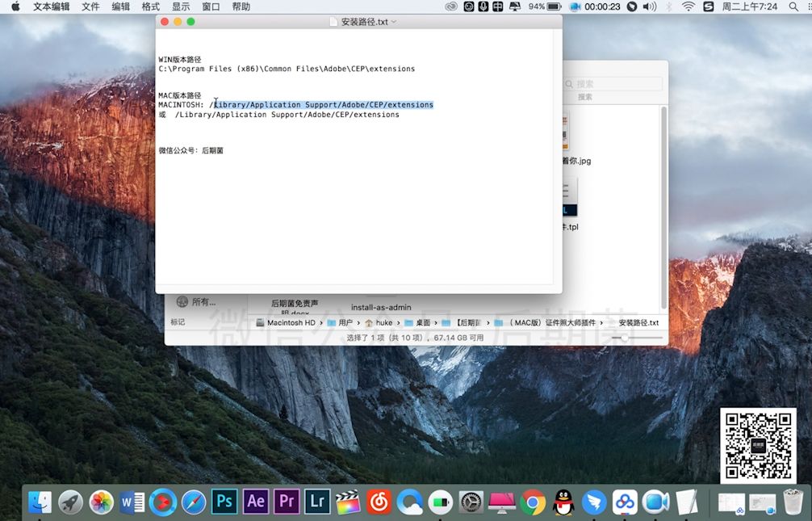The image size is (812, 521).
Task: Launch After Effects from the Dock
Action: (255, 502)
